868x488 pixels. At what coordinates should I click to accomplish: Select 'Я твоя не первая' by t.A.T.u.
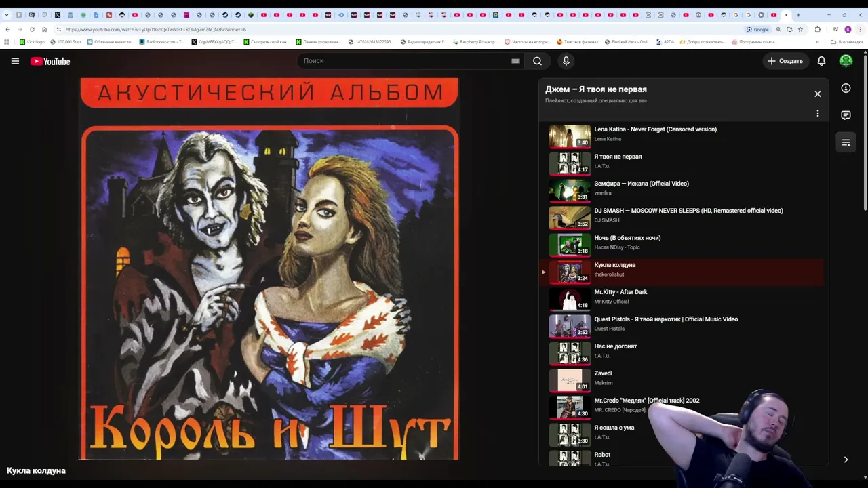point(682,163)
